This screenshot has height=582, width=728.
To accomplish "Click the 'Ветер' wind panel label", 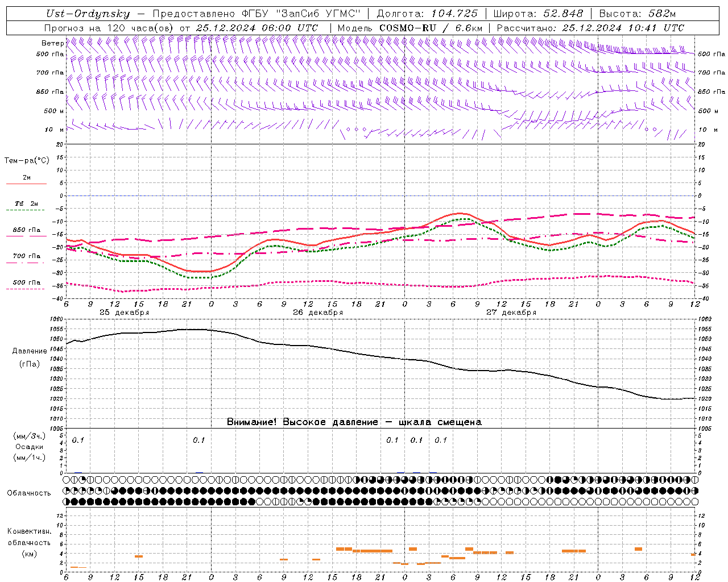I will click(53, 43).
